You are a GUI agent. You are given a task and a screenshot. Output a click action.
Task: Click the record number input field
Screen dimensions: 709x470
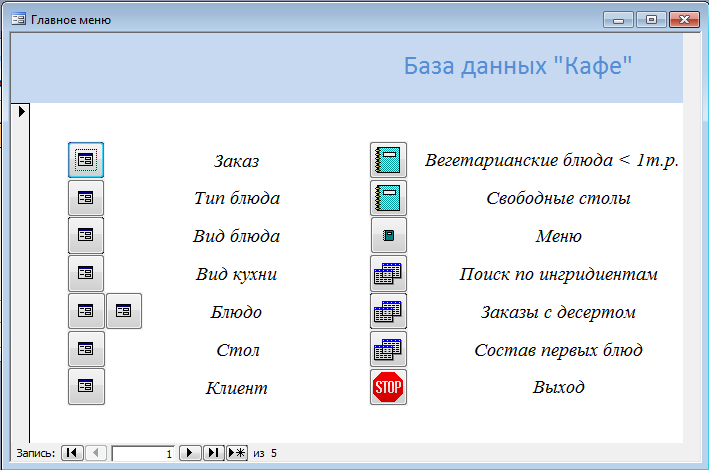(x=143, y=453)
